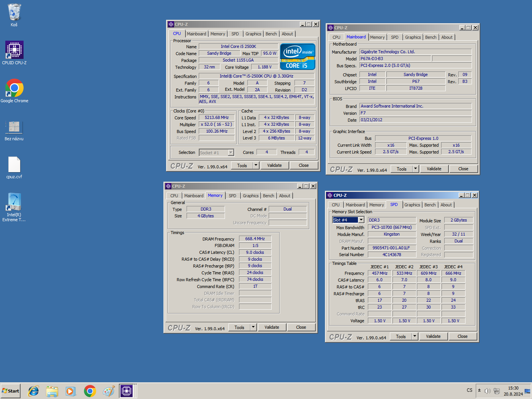Open Bench tab in Memory window

[269, 196]
